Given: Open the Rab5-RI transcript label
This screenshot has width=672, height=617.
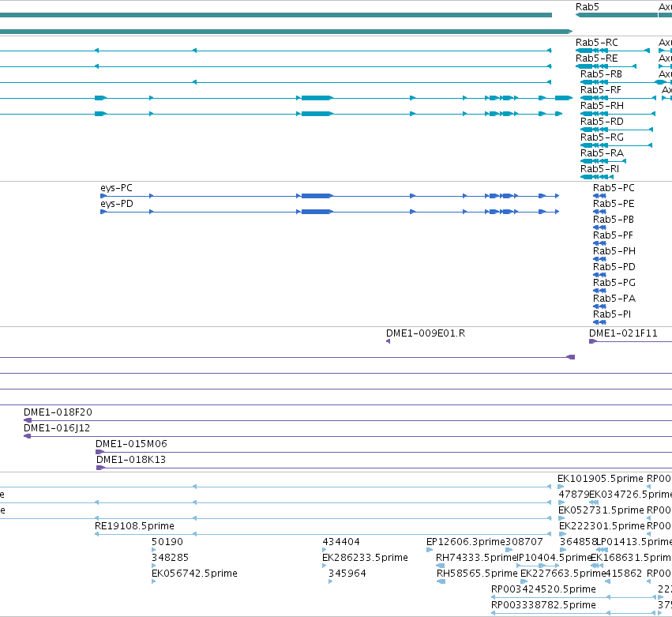Looking at the screenshot, I should tap(599, 169).
